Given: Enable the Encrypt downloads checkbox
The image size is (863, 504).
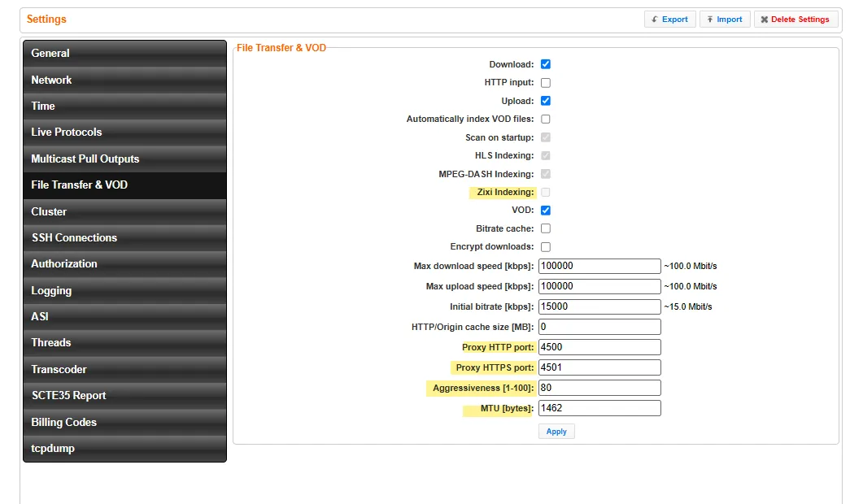Looking at the screenshot, I should tap(546, 246).
